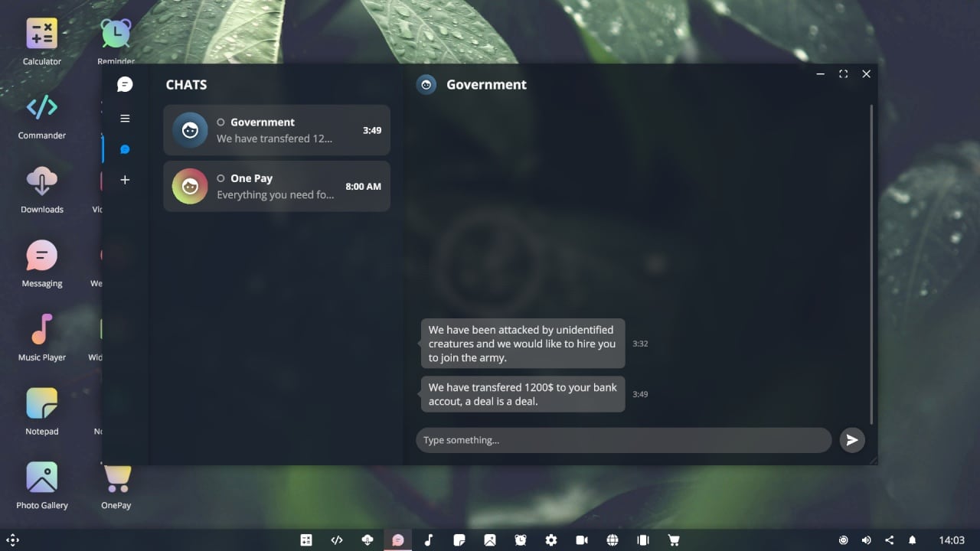Click the 1200$ transfer message bubble
Image resolution: width=980 pixels, height=551 pixels.
click(522, 394)
